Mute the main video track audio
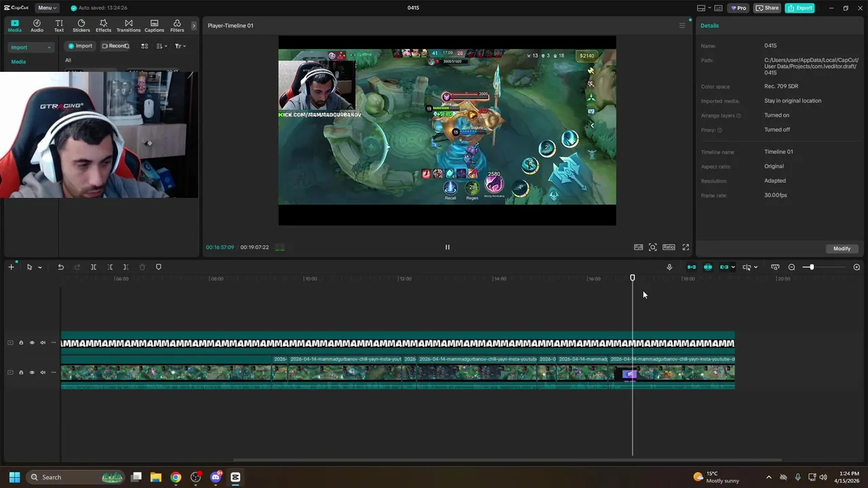The height and width of the screenshot is (488, 868). pos(43,373)
